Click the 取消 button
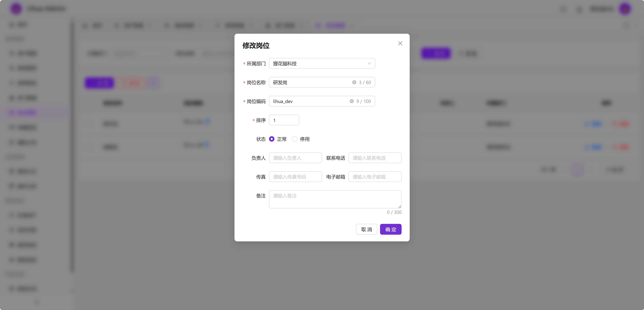Image resolution: width=644 pixels, height=310 pixels. [x=366, y=229]
